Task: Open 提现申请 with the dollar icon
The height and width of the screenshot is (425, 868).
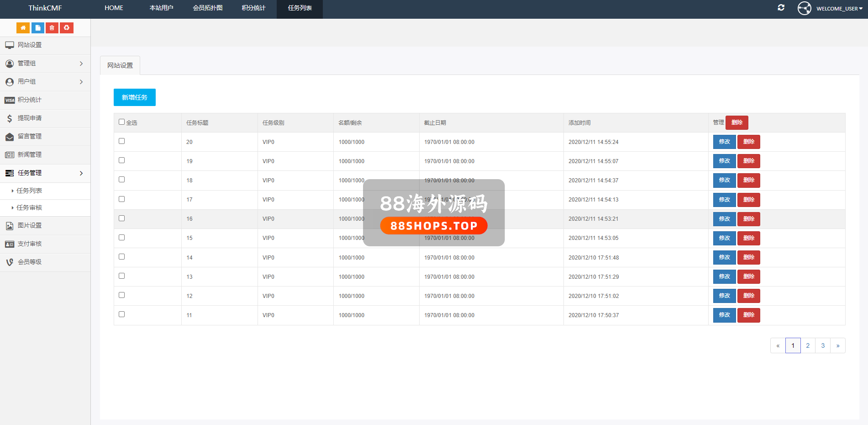Action: [x=30, y=118]
